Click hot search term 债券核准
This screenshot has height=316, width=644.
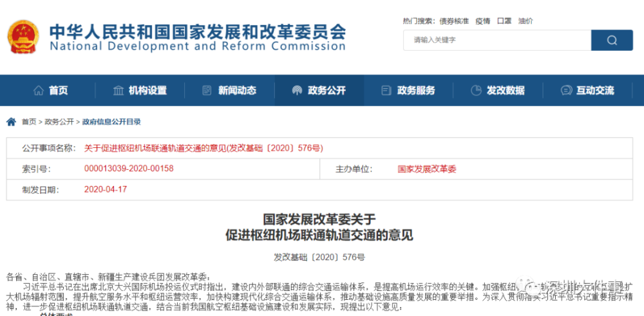click(x=454, y=21)
